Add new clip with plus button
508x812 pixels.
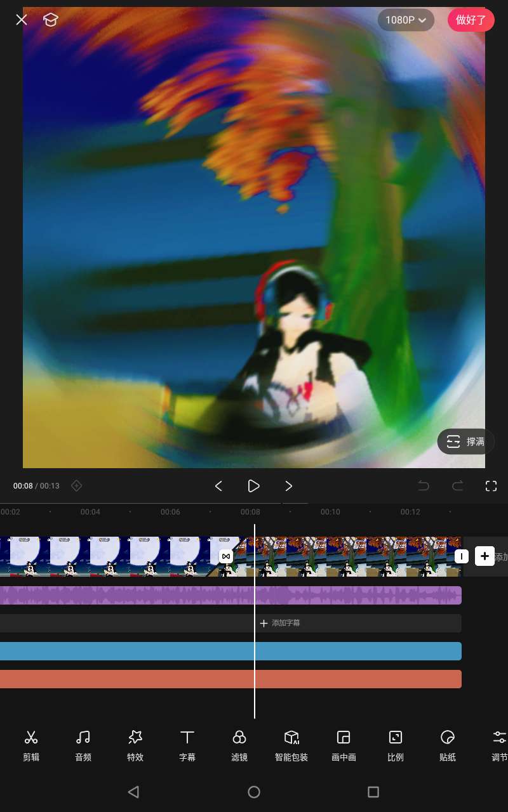[485, 556]
